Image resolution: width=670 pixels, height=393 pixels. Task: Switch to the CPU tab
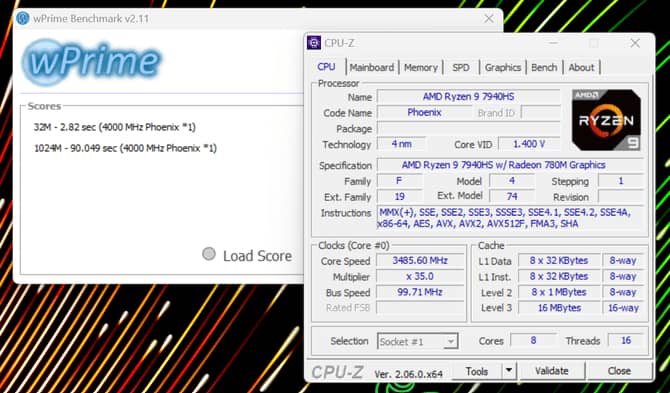click(x=326, y=67)
